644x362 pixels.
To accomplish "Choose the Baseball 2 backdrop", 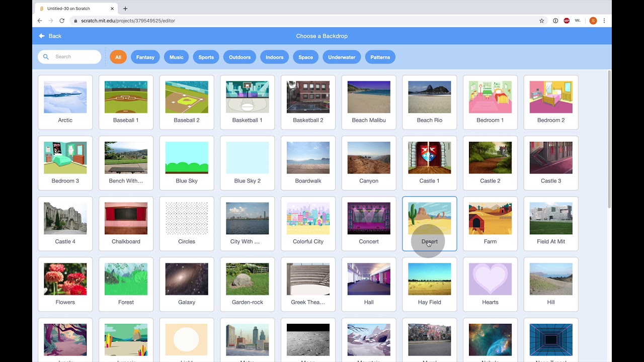I will [187, 103].
